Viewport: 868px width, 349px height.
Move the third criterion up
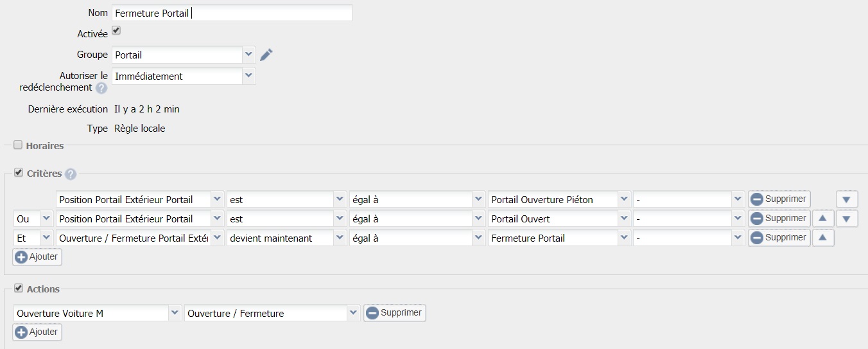(x=822, y=238)
